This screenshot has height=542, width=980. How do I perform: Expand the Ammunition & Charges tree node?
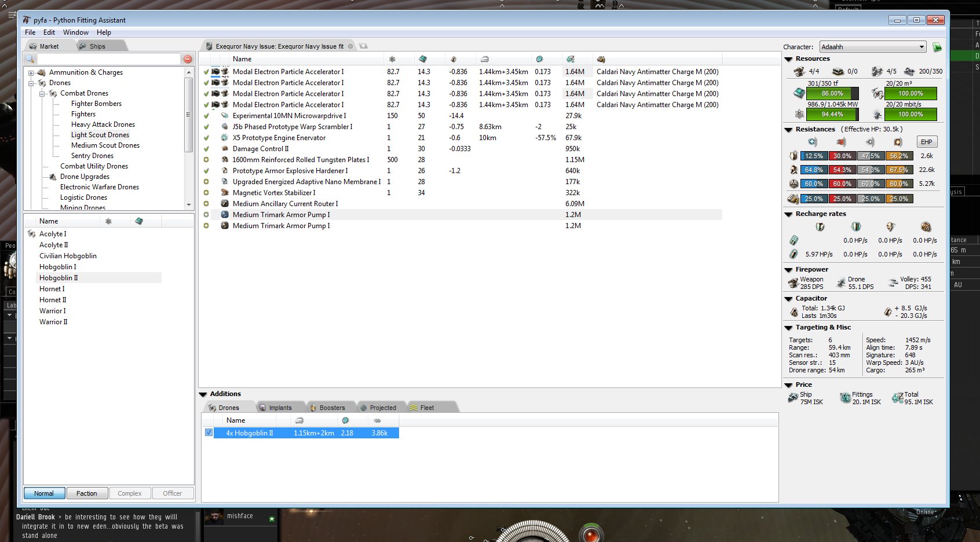pyautogui.click(x=31, y=72)
